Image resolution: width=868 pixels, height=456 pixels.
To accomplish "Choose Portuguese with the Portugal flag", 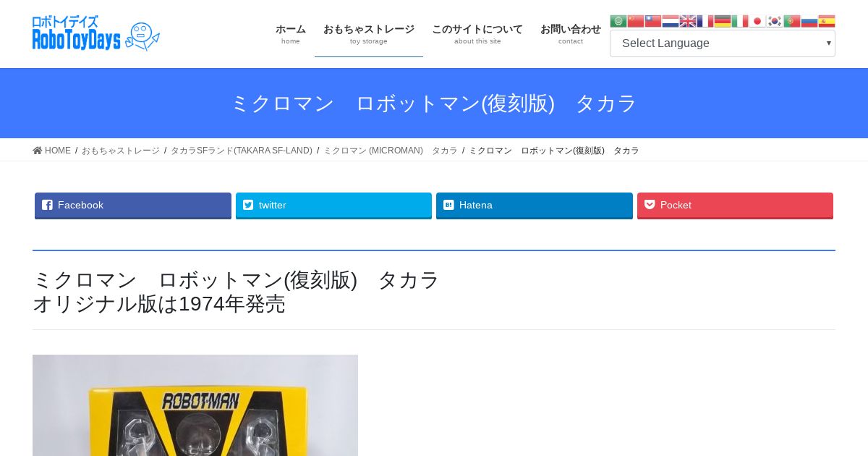I will [792, 21].
